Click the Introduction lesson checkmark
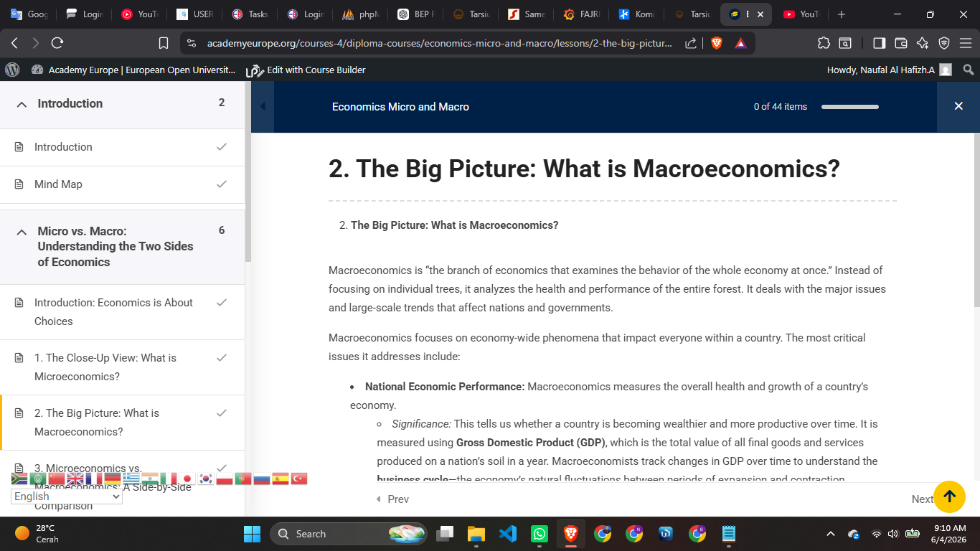 coord(222,146)
